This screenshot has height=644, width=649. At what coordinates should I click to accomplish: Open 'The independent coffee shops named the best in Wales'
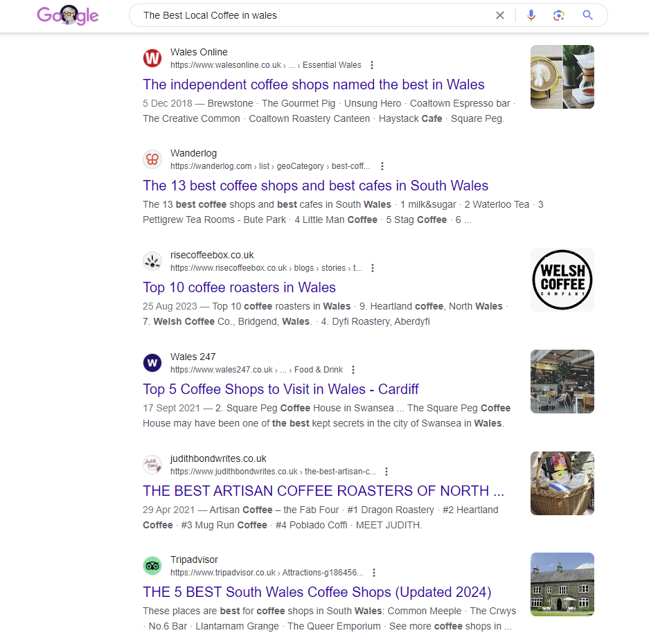pyautogui.click(x=313, y=84)
